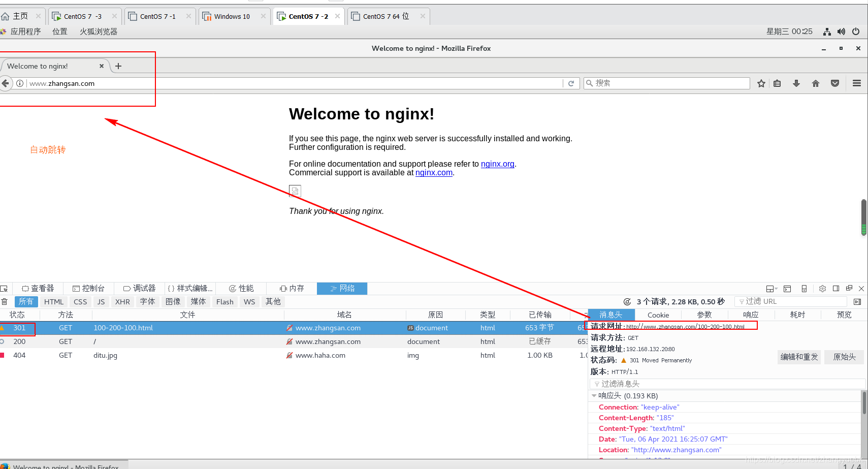This screenshot has height=469, width=868.
Task: Click the nginx.com link
Action: click(x=434, y=172)
